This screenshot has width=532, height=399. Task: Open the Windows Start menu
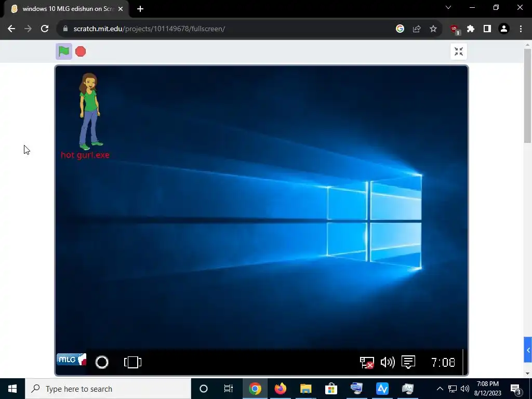pos(12,389)
